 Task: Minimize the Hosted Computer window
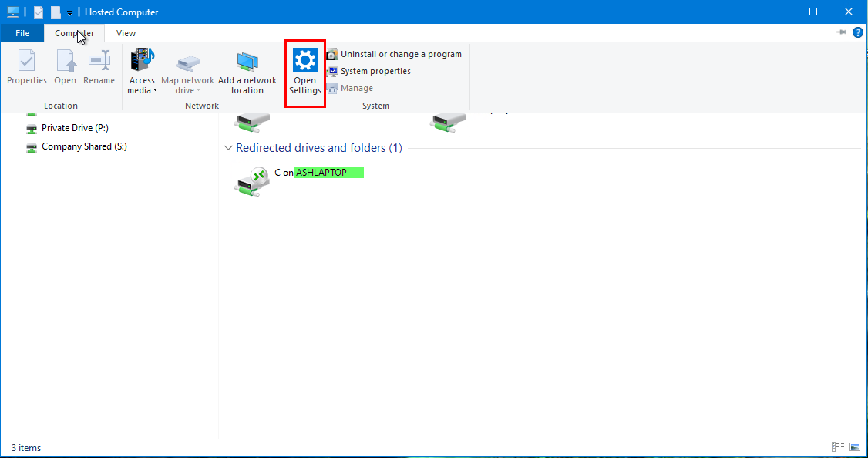click(779, 12)
